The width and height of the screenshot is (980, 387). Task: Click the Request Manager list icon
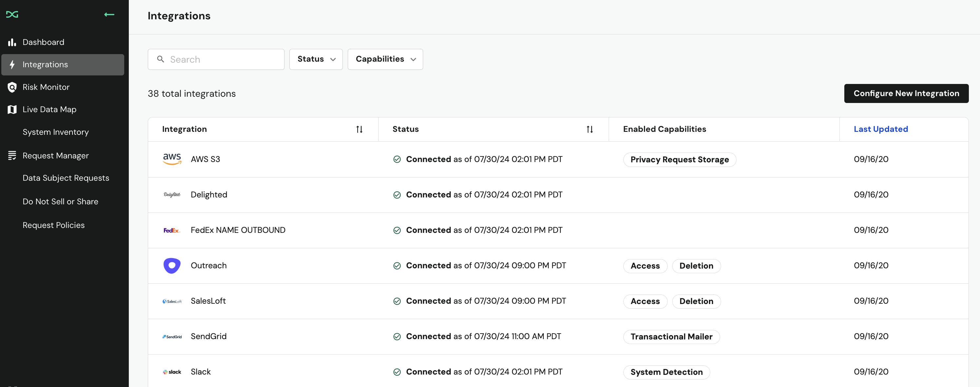tap(12, 156)
